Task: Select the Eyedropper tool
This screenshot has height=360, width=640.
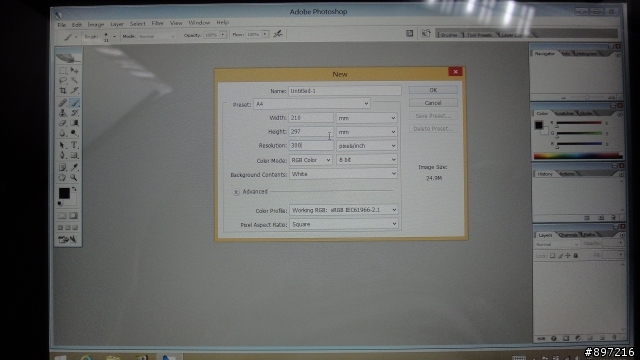Action: pos(74,167)
